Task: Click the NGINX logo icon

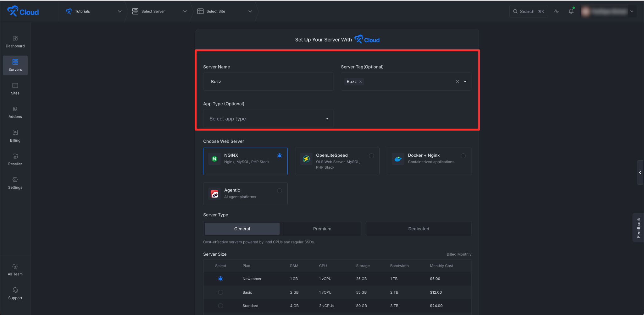Action: [x=214, y=159]
